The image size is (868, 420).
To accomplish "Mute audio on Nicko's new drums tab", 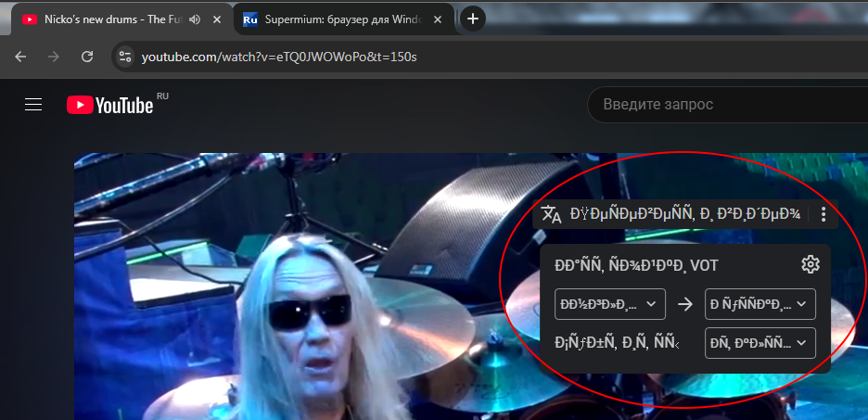I will point(195,19).
